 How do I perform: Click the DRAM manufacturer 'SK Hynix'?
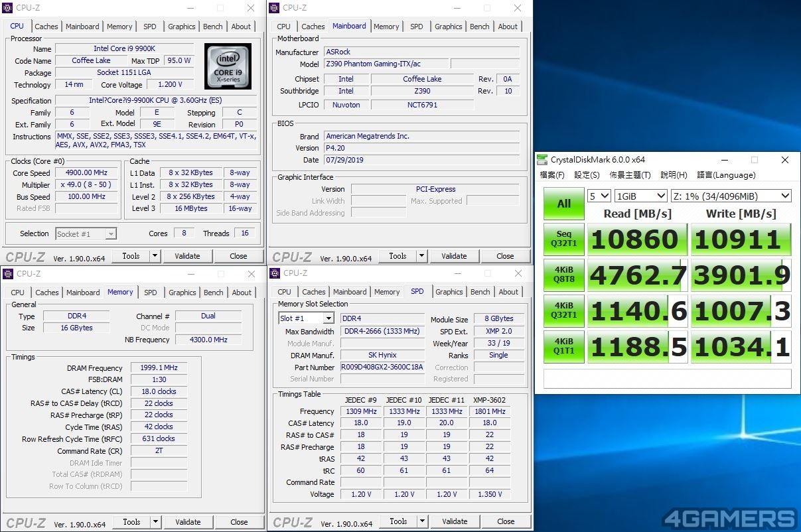click(382, 356)
